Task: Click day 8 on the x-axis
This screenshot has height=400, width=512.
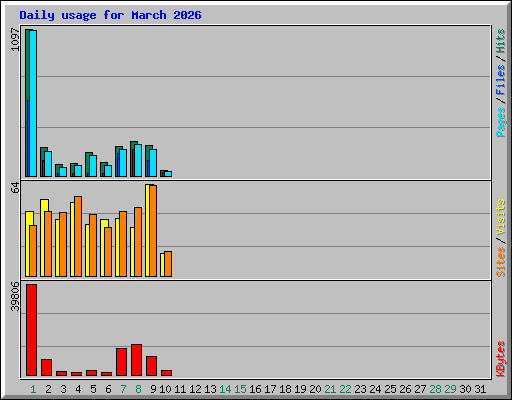Action: tap(138, 389)
